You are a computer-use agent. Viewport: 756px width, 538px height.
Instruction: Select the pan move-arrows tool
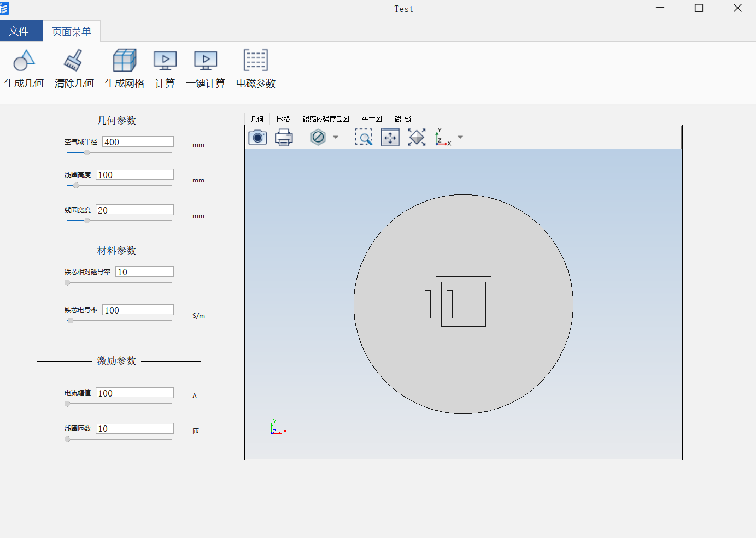click(x=390, y=137)
